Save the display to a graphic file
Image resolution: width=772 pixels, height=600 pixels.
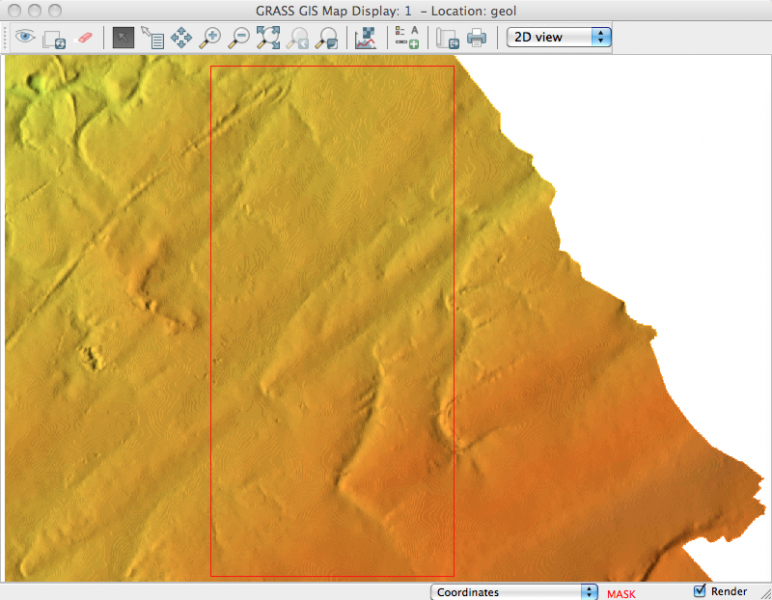pos(447,38)
